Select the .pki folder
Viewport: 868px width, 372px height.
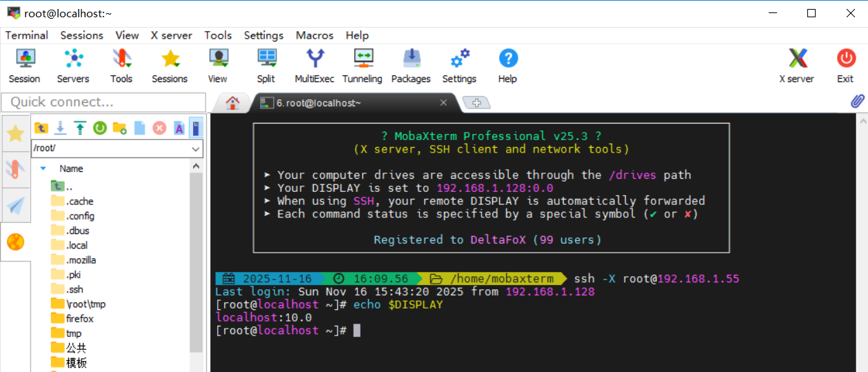pos(65,275)
